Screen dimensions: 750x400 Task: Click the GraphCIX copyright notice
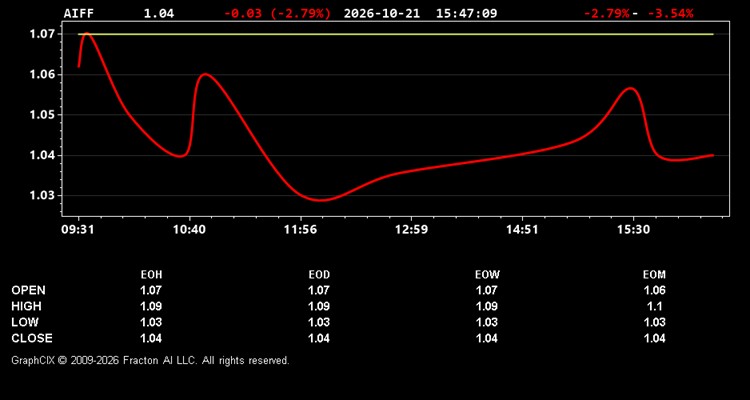tap(150, 360)
